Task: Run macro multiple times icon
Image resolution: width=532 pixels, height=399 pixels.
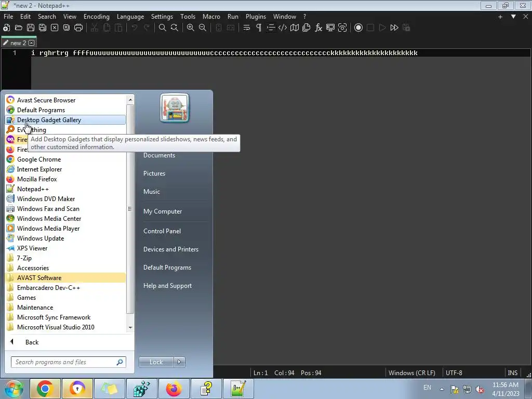Action: (x=394, y=28)
